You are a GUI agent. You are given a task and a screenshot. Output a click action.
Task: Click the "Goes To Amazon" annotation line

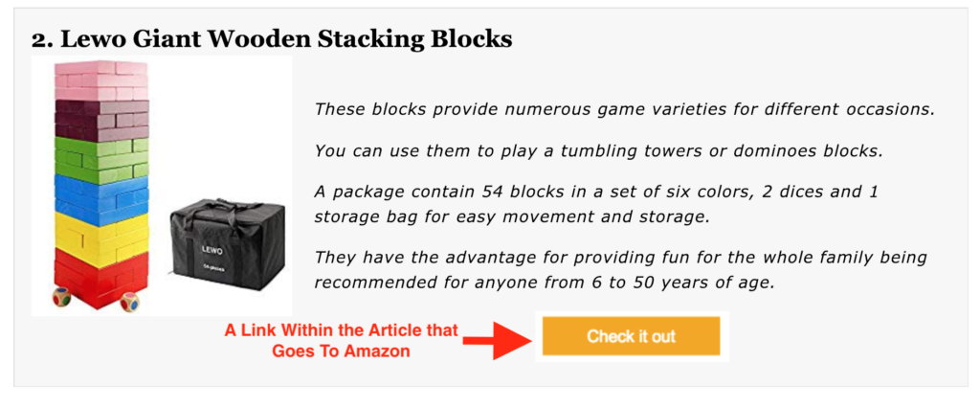(x=341, y=351)
